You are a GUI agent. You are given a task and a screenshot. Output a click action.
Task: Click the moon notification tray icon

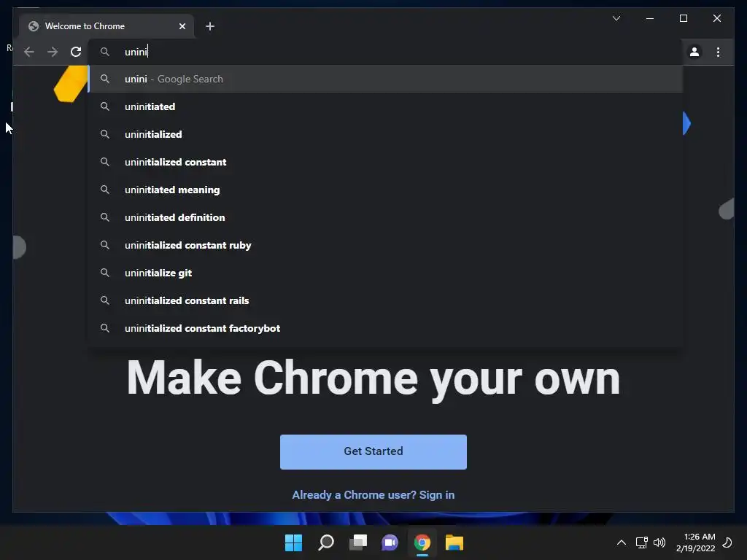click(727, 542)
